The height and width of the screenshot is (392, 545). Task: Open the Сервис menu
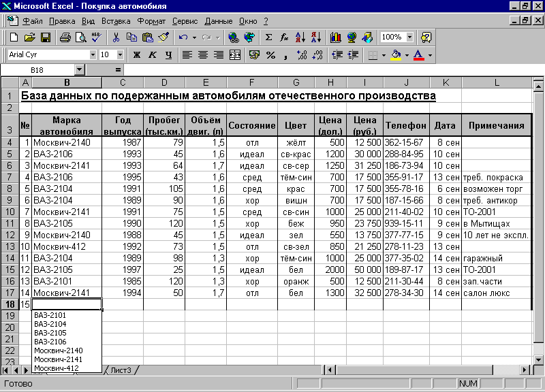pyautogui.click(x=185, y=21)
